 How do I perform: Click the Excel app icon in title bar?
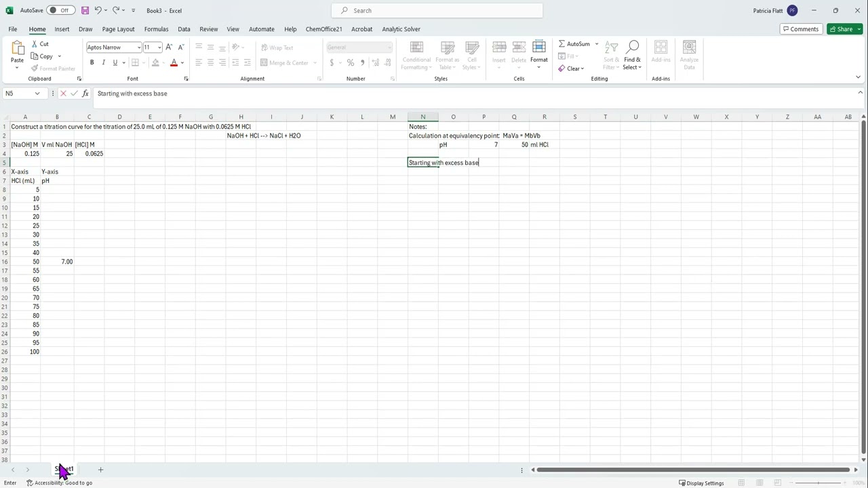coord(9,10)
